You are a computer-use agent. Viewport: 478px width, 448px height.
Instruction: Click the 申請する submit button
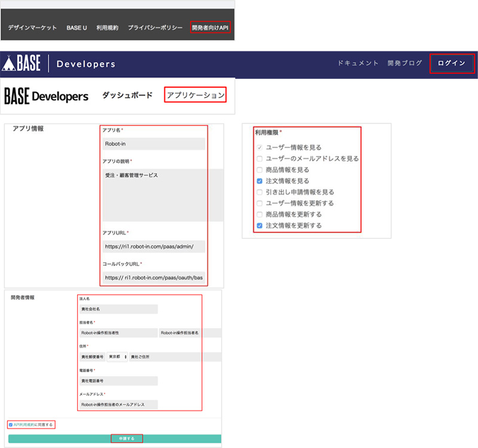tap(115, 438)
